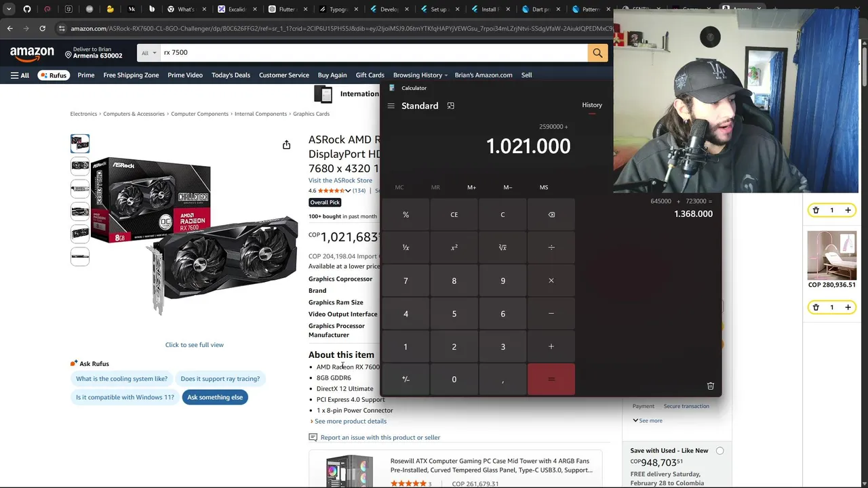Reload the Amazon page
Screen dimensions: 868x488
(x=42, y=28)
